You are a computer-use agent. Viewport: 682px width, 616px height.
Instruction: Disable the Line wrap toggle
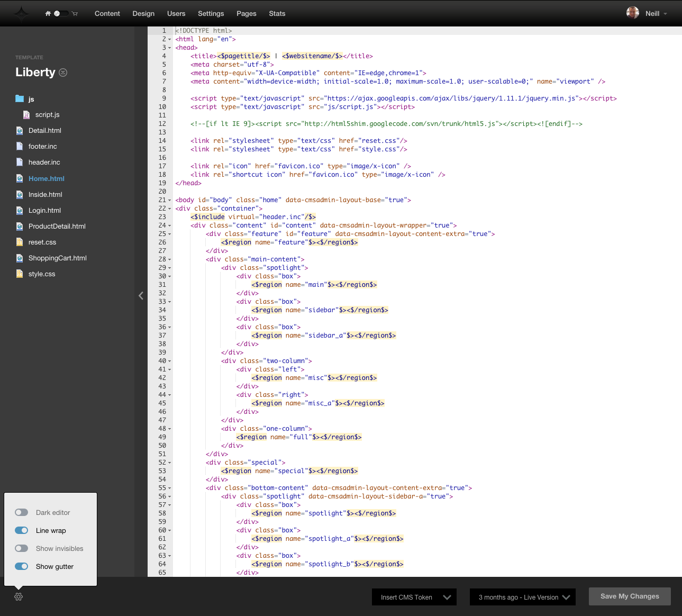point(21,530)
